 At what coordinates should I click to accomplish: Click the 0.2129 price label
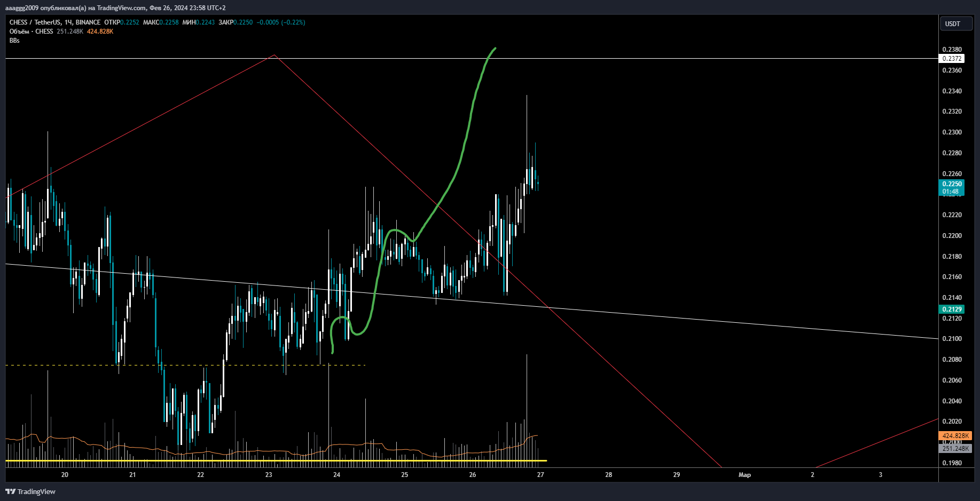[x=952, y=309]
